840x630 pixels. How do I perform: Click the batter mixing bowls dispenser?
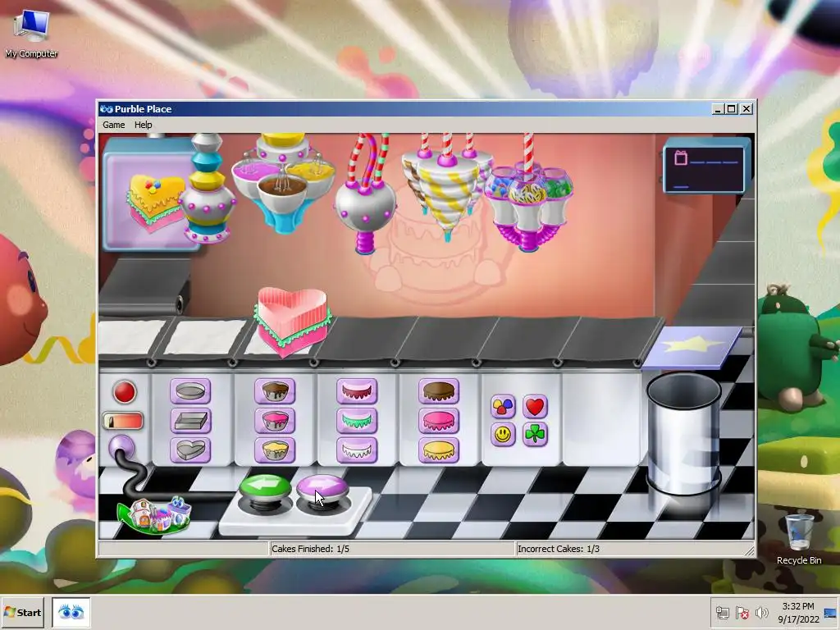pos(283,182)
